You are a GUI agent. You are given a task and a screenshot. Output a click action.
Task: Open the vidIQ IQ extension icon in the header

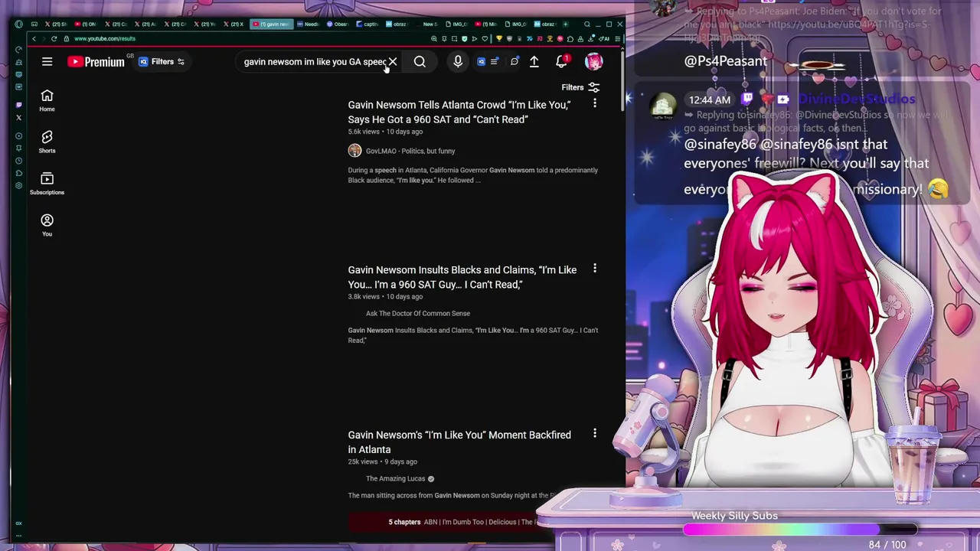click(x=482, y=62)
